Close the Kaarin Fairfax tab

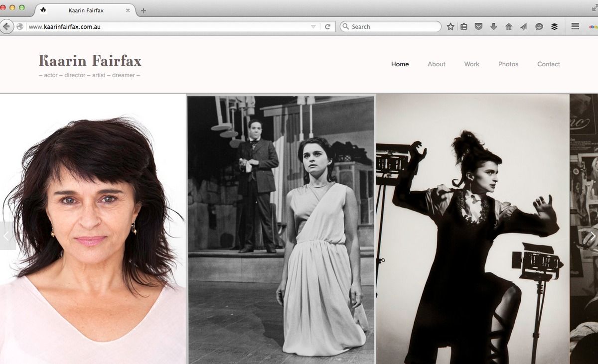pyautogui.click(x=128, y=10)
